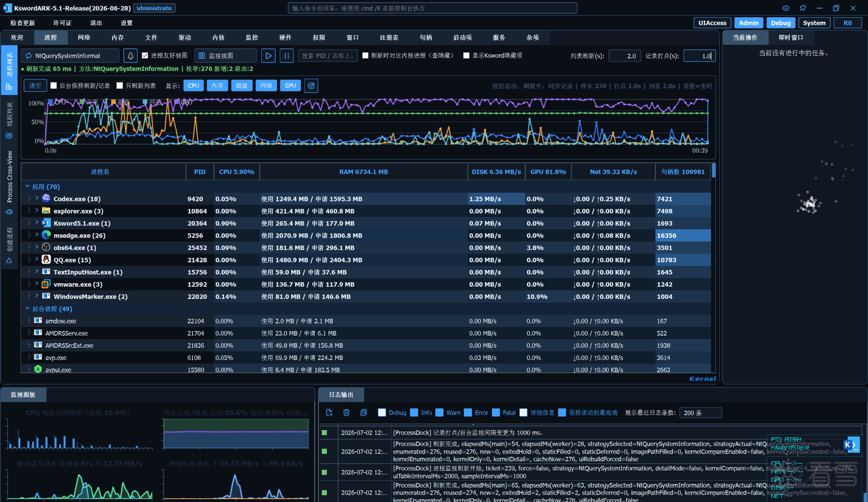This screenshot has width=868, height=502.
Task: Click the trash icon in log output
Action: [x=346, y=412]
